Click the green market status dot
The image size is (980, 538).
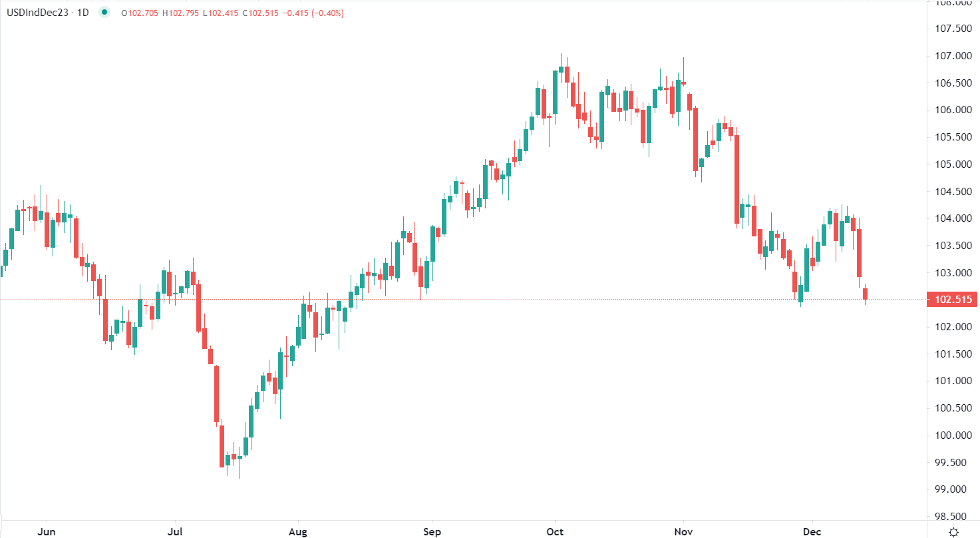pyautogui.click(x=104, y=13)
